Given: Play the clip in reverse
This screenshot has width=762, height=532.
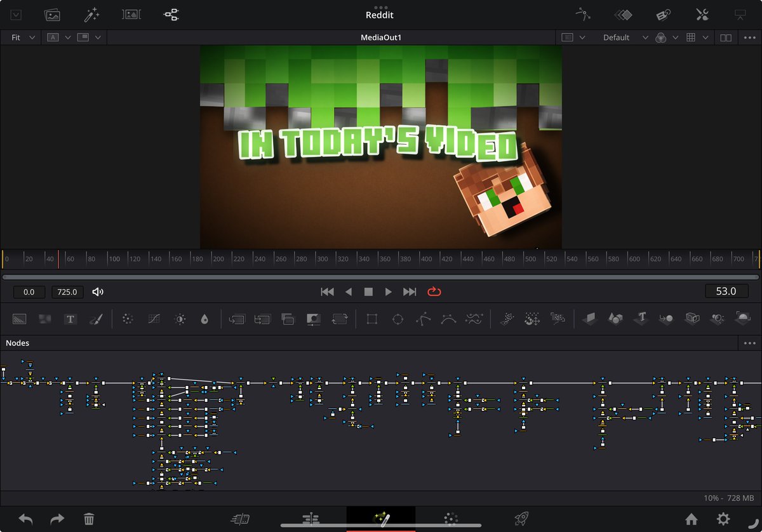Looking at the screenshot, I should click(x=348, y=292).
